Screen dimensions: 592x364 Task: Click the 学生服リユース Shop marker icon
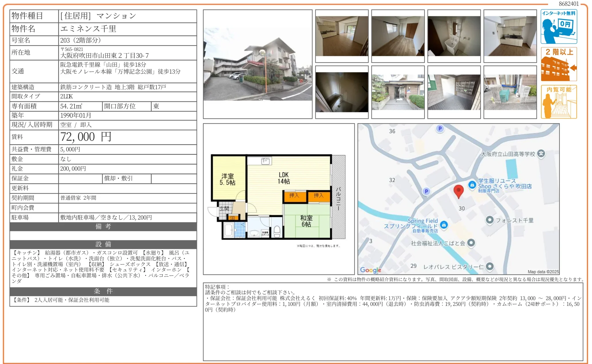pos(472,185)
